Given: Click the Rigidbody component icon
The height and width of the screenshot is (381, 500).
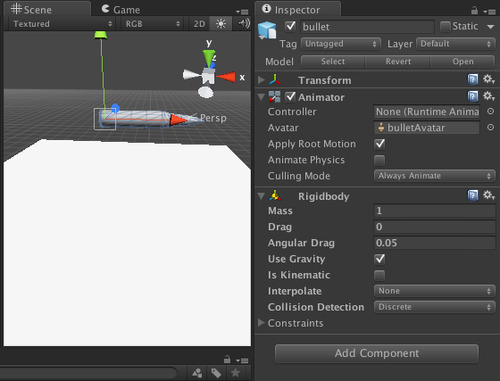Looking at the screenshot, I should tap(275, 196).
